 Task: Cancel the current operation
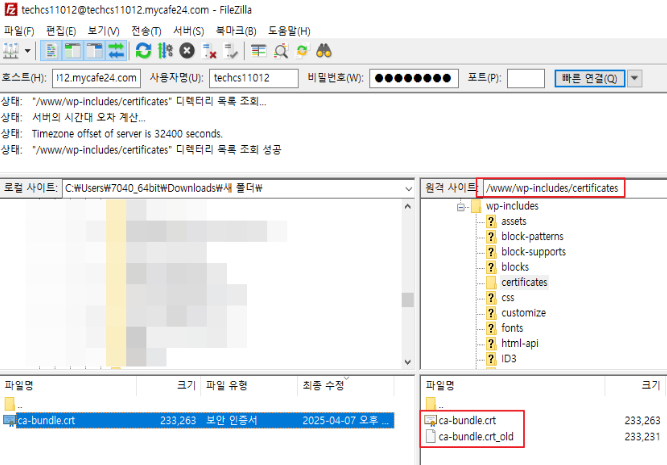pyautogui.click(x=187, y=51)
